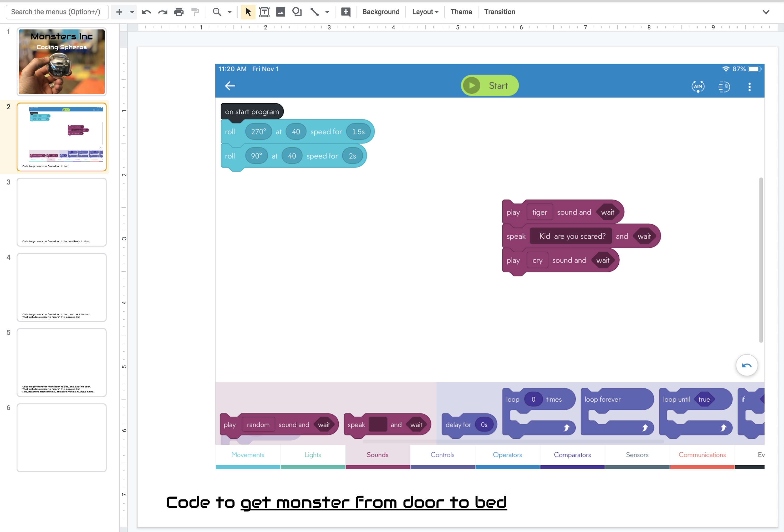Click the Search the menus field
The height and width of the screenshot is (532, 784).
(57, 12)
